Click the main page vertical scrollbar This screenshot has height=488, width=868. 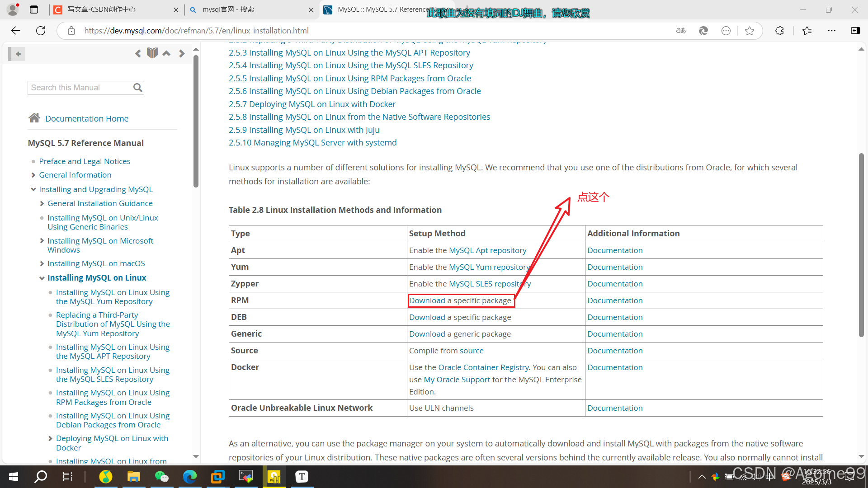tap(861, 244)
